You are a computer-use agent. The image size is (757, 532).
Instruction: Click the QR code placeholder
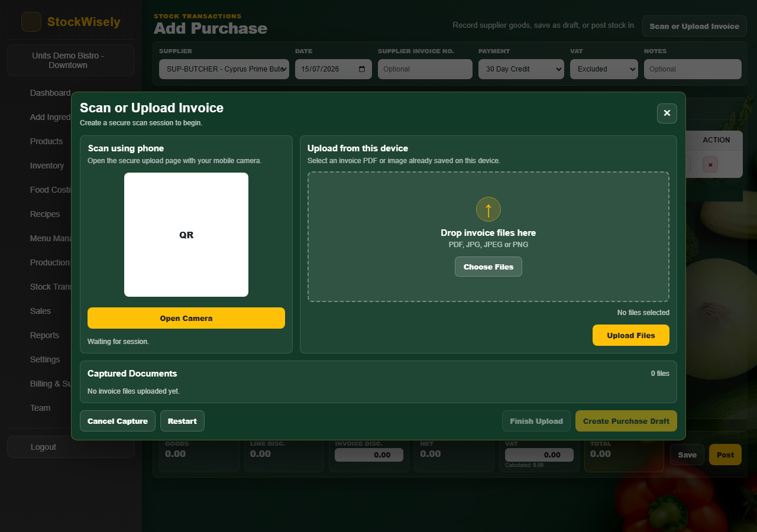(186, 235)
